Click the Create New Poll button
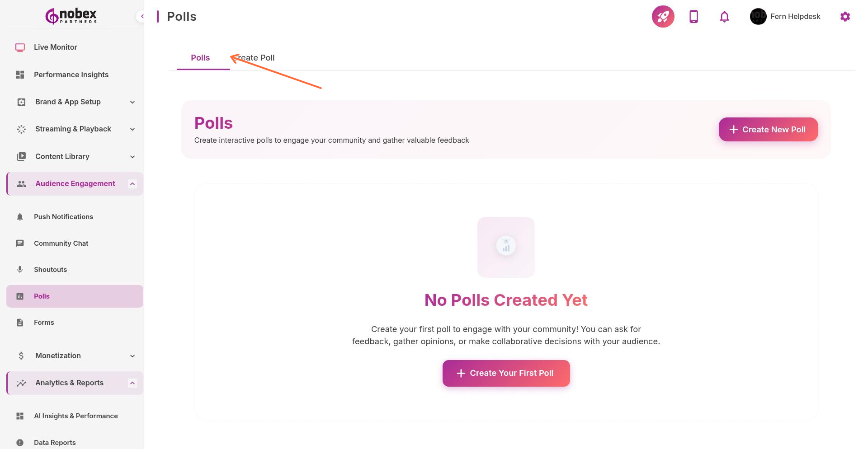The height and width of the screenshot is (449, 868). tap(768, 130)
